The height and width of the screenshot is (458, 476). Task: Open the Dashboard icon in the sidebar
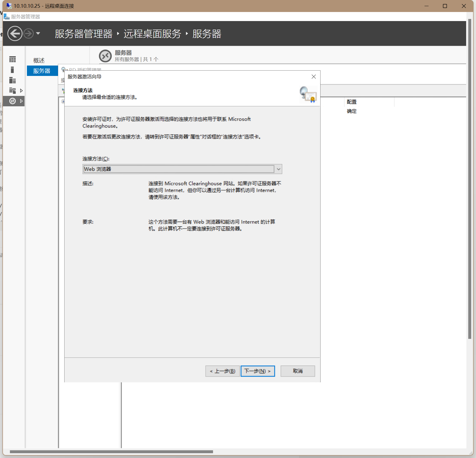coord(13,59)
